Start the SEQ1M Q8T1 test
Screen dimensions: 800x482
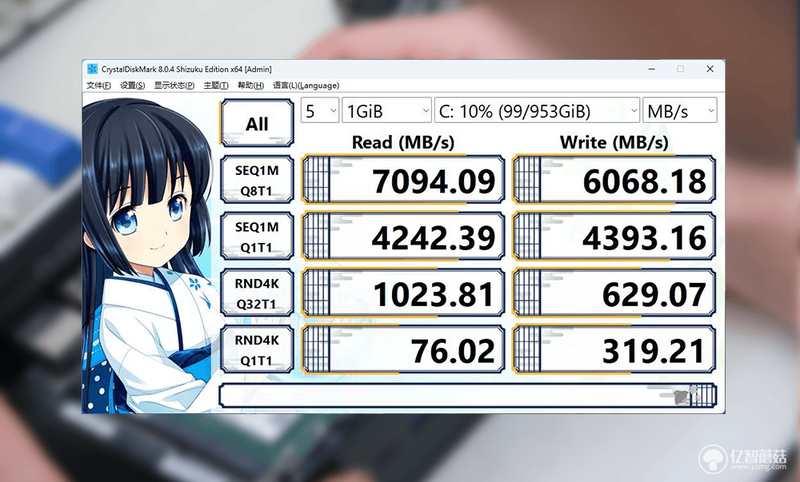coord(257,180)
